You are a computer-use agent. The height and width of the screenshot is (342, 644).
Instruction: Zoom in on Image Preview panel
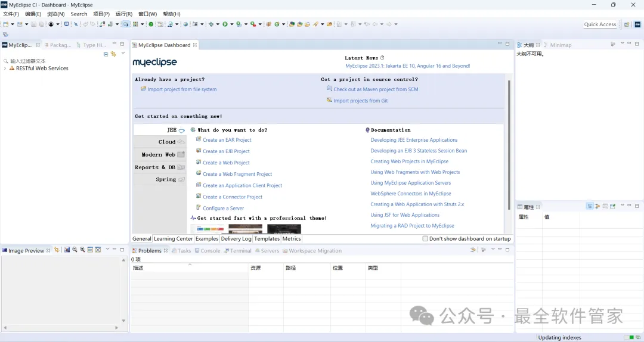(x=82, y=250)
